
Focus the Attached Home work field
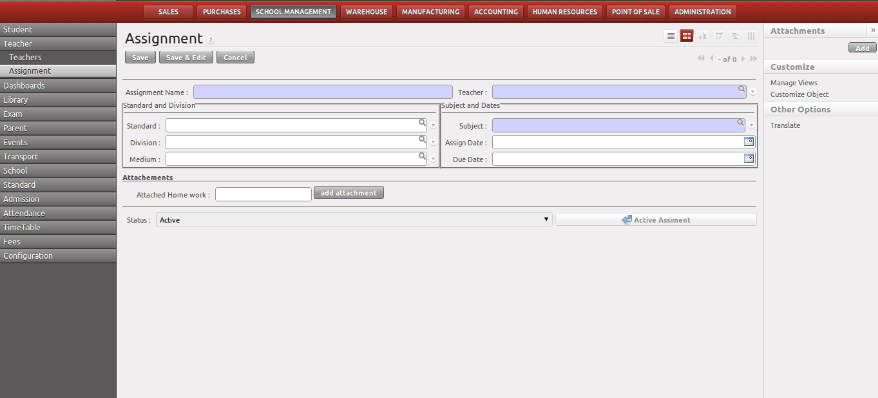[x=263, y=194]
